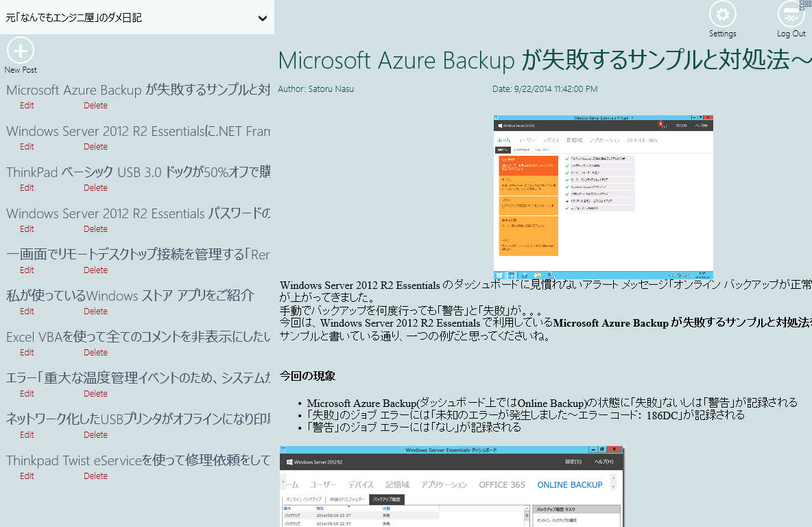
Task: Delete the Windows Server Essentials .NET Framework post
Action: (x=96, y=147)
